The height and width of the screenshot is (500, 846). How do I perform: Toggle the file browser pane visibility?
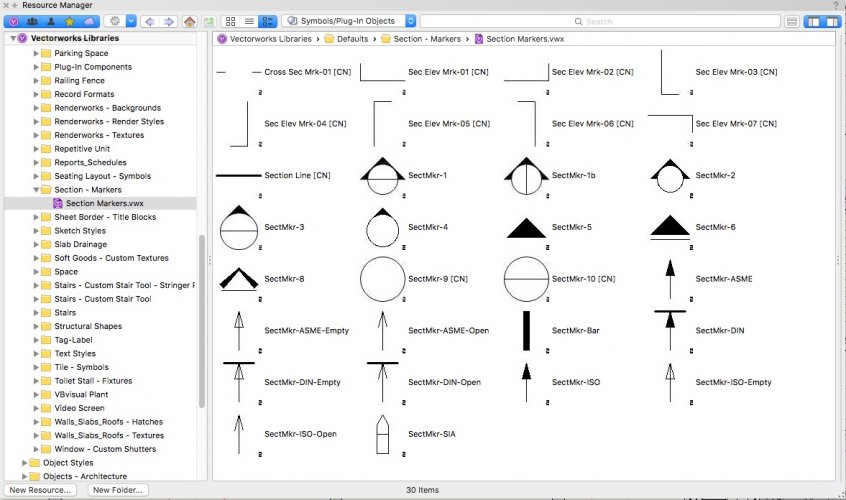(793, 21)
